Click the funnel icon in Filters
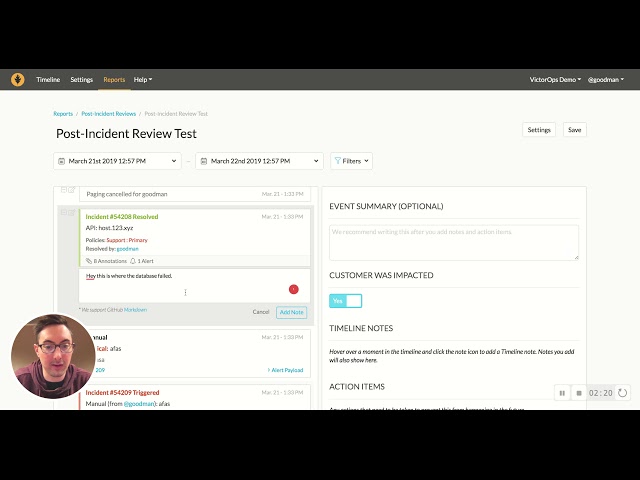Image resolution: width=640 pixels, height=480 pixels. (338, 161)
